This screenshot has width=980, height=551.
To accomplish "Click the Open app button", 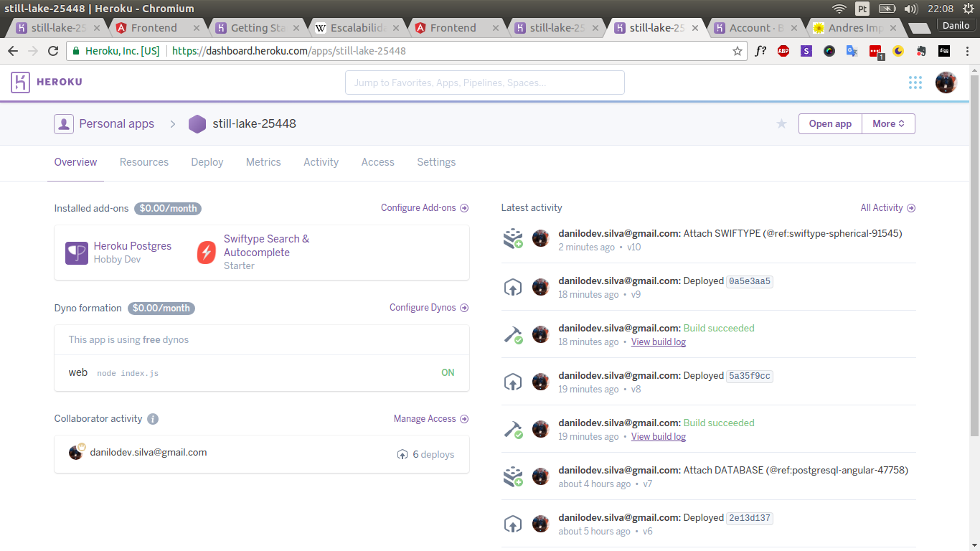I will pos(830,123).
